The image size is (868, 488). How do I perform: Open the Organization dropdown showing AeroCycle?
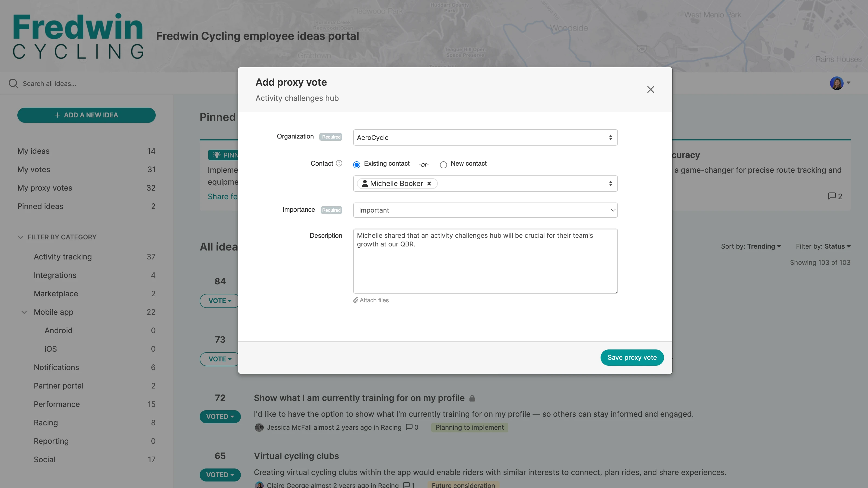point(485,137)
